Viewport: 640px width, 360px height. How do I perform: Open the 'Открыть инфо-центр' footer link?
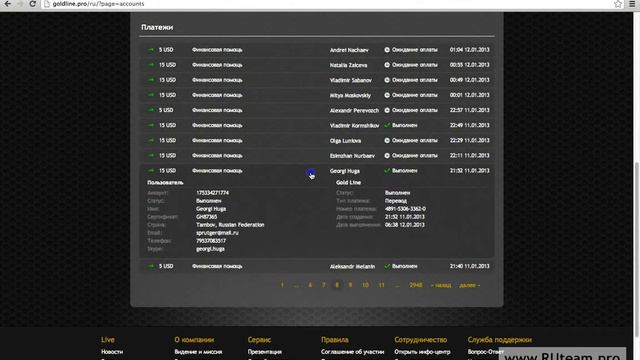click(x=422, y=352)
